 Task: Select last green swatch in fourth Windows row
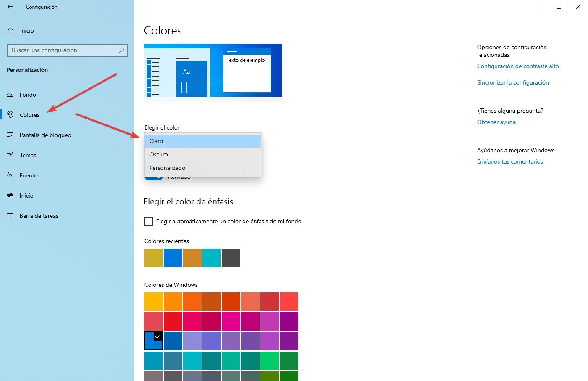point(289,361)
